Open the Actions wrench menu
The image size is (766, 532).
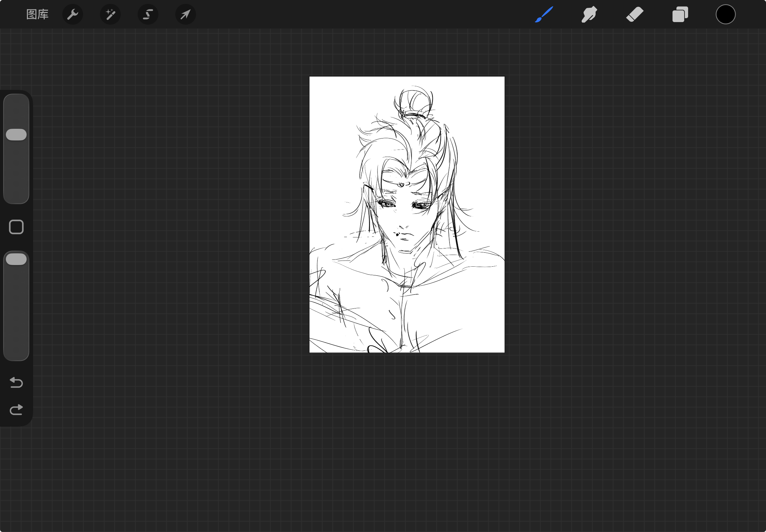pyautogui.click(x=73, y=14)
